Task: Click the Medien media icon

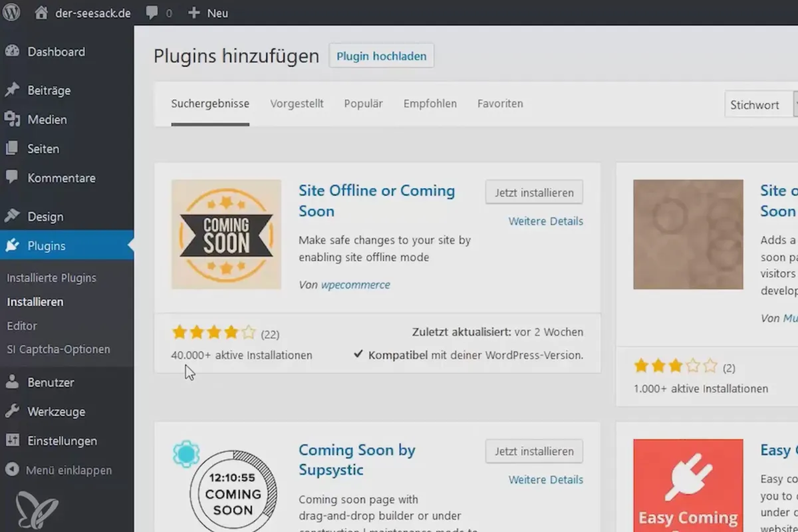Action: (12, 120)
